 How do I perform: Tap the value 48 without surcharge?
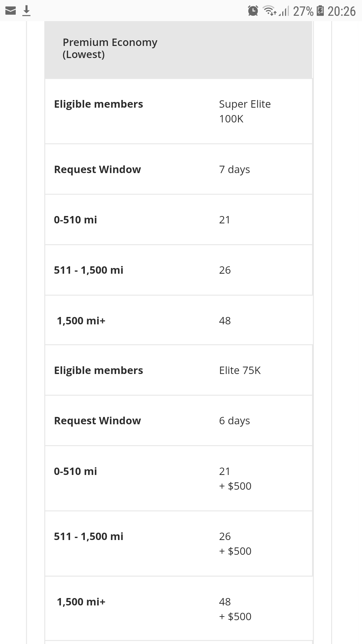point(225,321)
